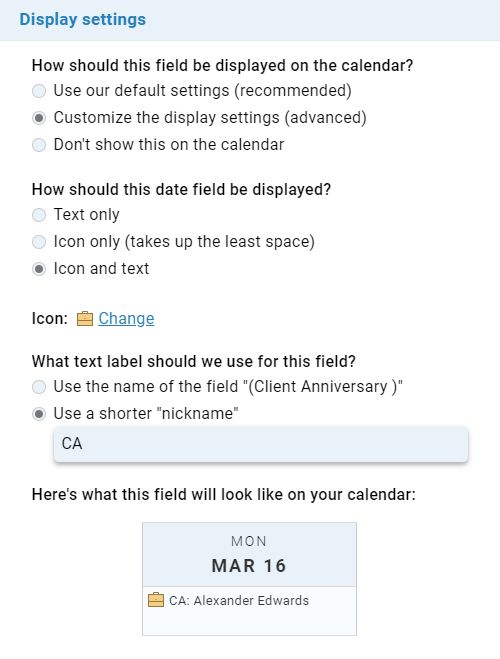Click the briefcase icon next to Change

(84, 319)
